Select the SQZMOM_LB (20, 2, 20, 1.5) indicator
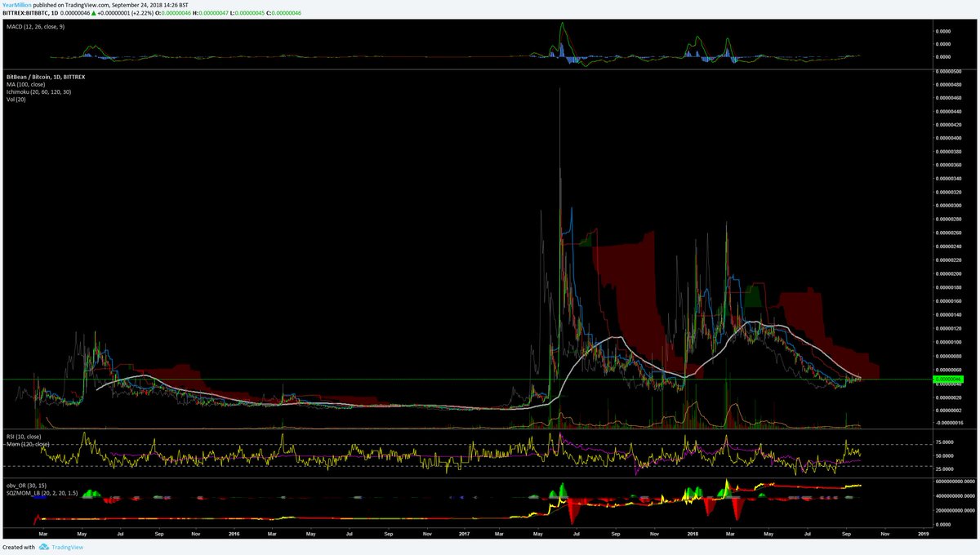The width and height of the screenshot is (980, 555). (42, 493)
